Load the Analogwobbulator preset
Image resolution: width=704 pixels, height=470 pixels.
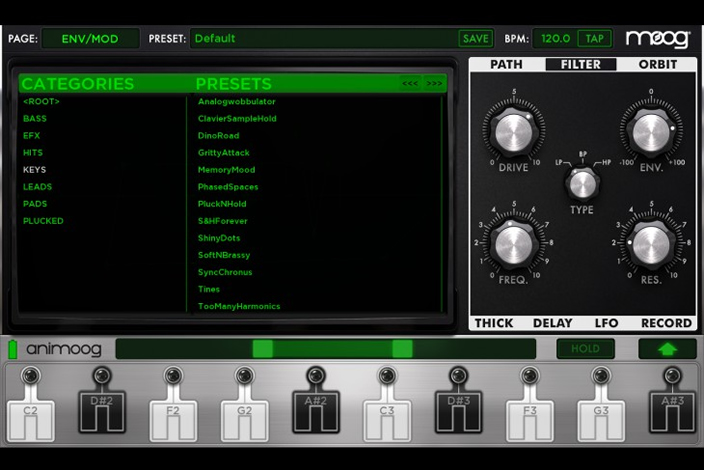click(x=237, y=101)
